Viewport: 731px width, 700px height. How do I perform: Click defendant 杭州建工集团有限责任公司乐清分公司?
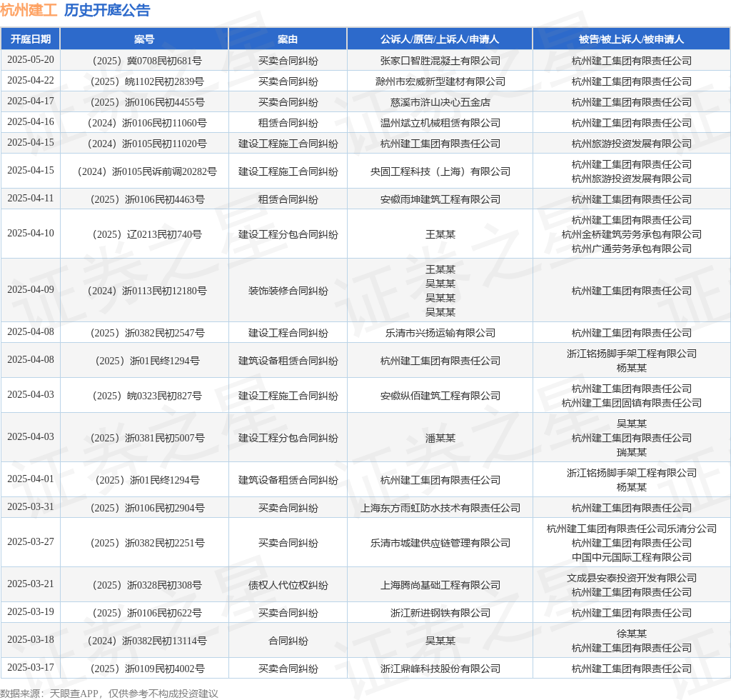tap(632, 529)
